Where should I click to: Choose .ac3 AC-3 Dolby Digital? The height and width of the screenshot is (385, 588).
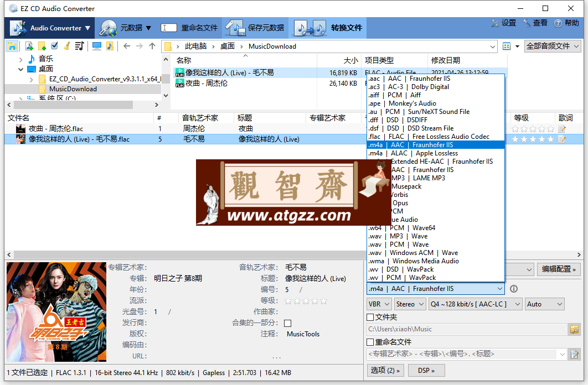click(435, 87)
